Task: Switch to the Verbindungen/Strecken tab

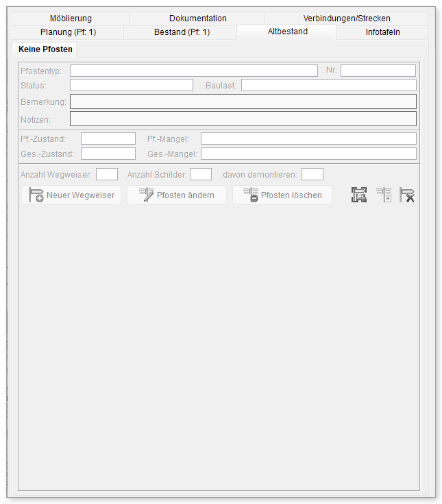Action: 347,19
